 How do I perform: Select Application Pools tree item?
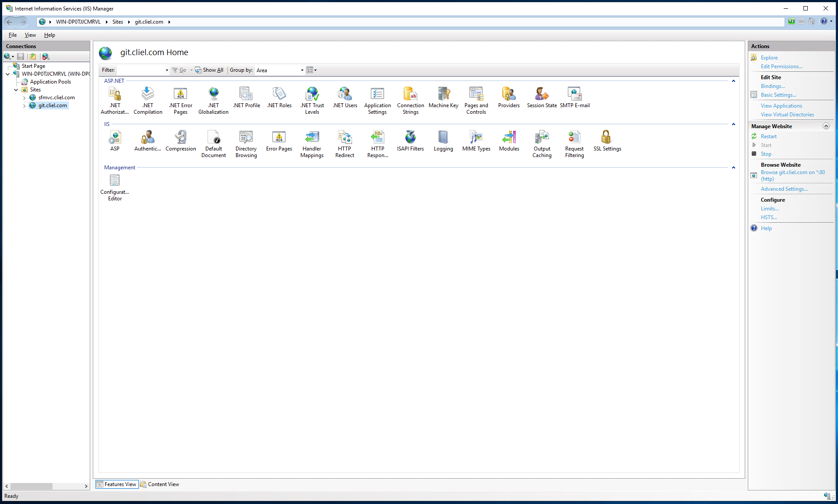pos(50,82)
